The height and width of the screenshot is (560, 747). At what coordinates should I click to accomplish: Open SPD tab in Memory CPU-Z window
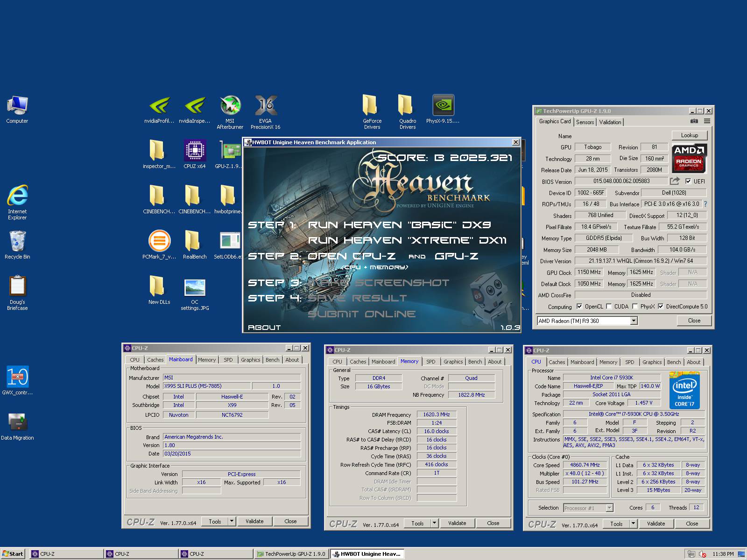click(431, 362)
